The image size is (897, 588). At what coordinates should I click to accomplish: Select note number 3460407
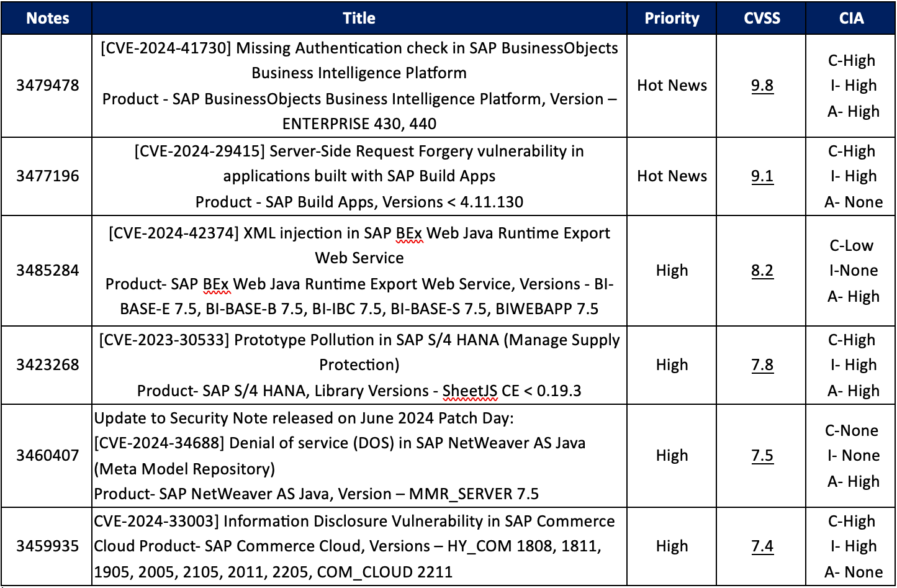pos(48,456)
